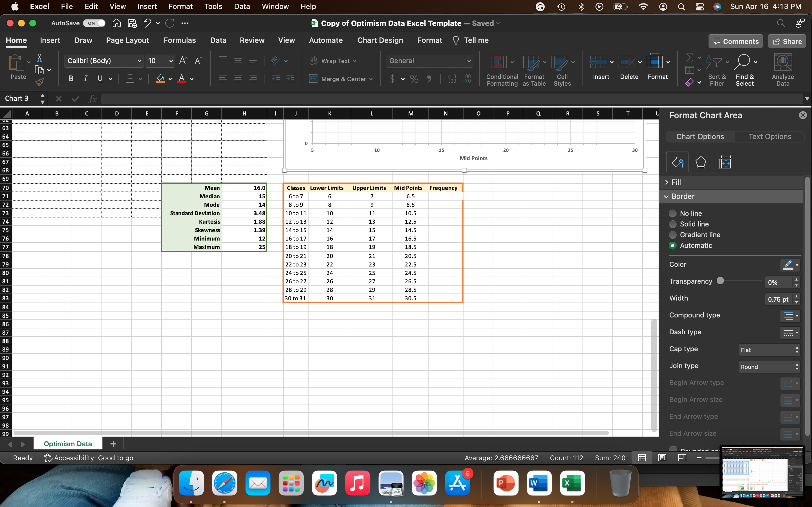Switch to Text Options tab
Viewport: 812px width, 507px height.
click(x=770, y=137)
